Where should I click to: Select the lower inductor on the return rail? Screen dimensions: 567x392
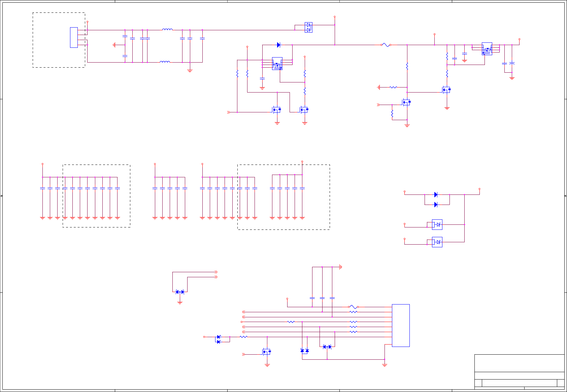[165, 62]
